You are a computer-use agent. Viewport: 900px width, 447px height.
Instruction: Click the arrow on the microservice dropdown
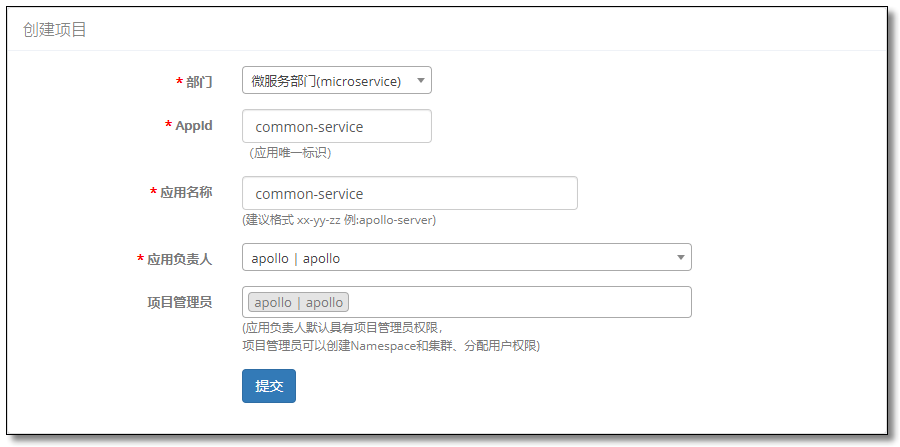click(420, 81)
